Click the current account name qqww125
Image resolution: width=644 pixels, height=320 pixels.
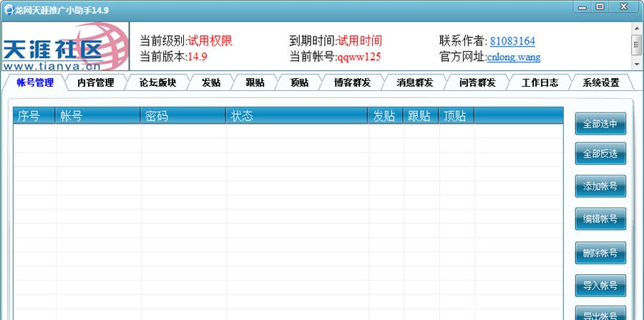click(359, 57)
